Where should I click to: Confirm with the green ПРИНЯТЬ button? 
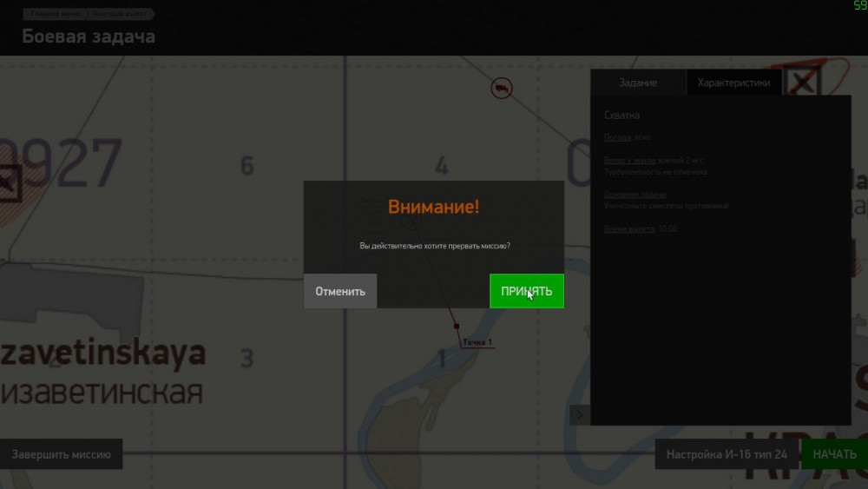click(527, 291)
